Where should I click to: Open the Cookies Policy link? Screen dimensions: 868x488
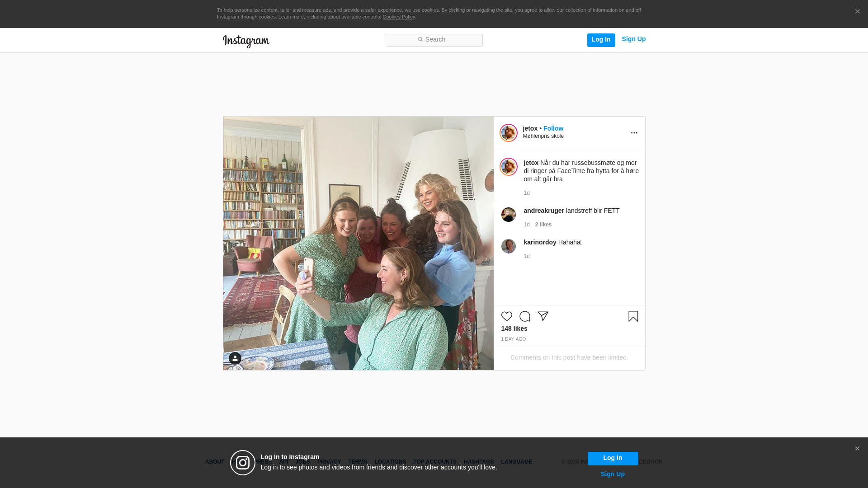[x=399, y=17]
